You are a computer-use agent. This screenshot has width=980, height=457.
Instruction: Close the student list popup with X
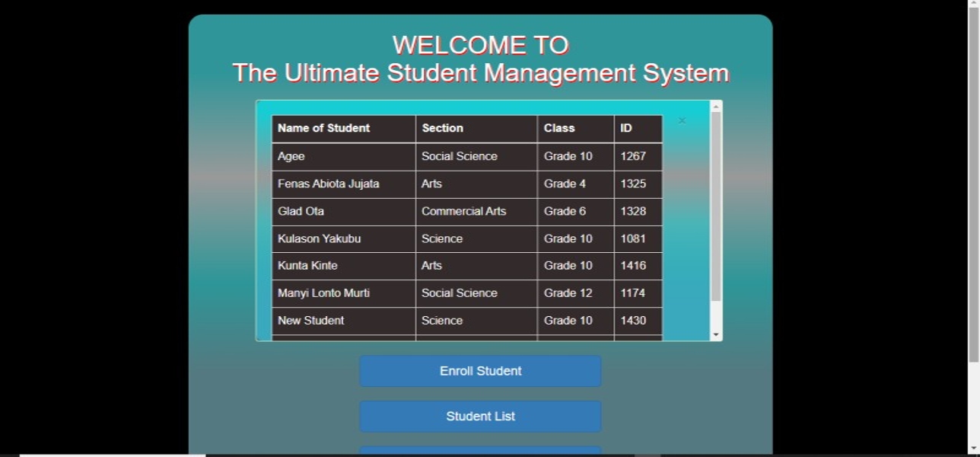coord(682,120)
